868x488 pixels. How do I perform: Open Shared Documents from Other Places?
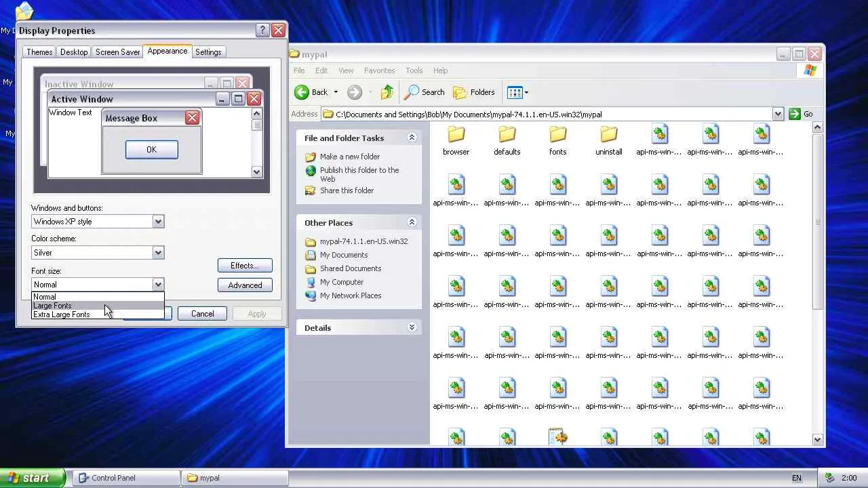[351, 268]
